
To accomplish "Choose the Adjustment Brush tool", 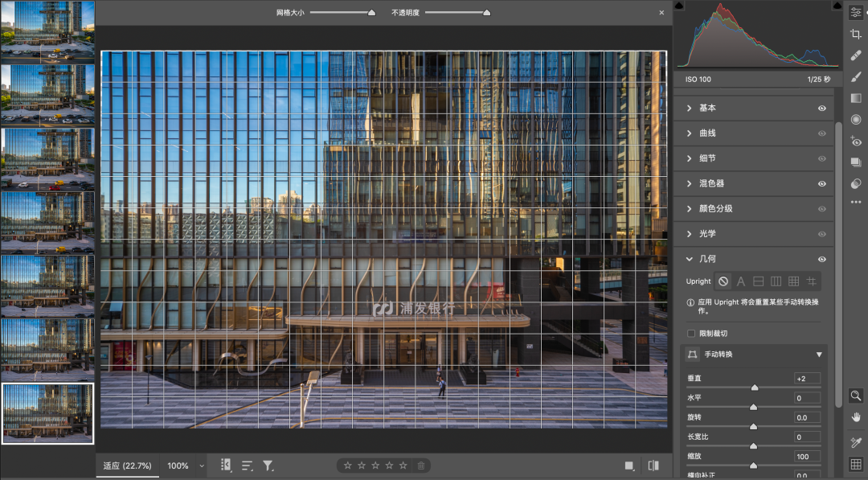I will click(856, 76).
